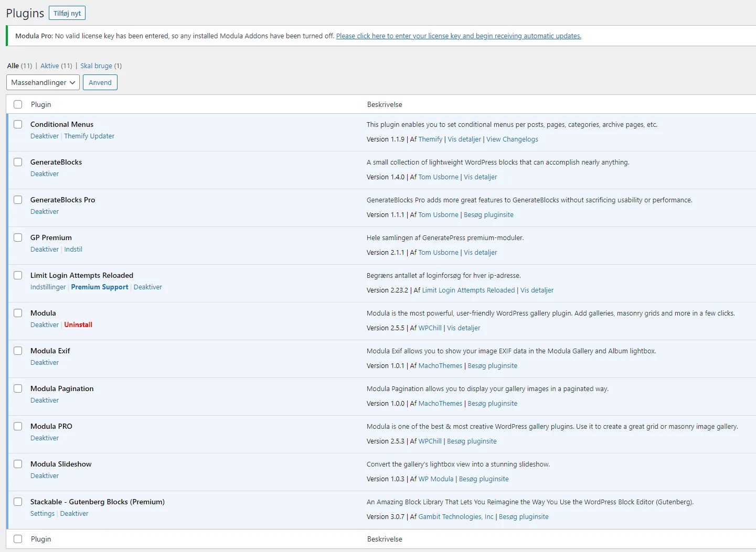The width and height of the screenshot is (756, 552).
Task: Deactivate GP Premium
Action: click(45, 249)
